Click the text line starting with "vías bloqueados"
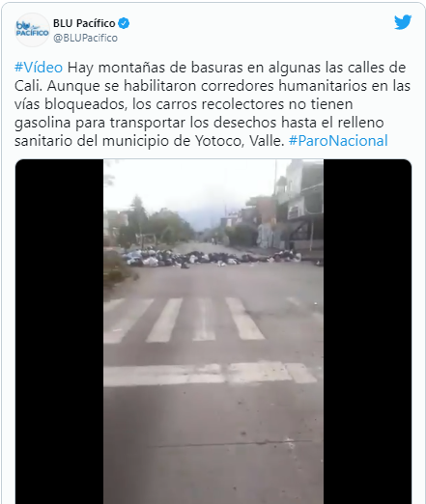Viewport: 426px width, 504px height. point(184,104)
